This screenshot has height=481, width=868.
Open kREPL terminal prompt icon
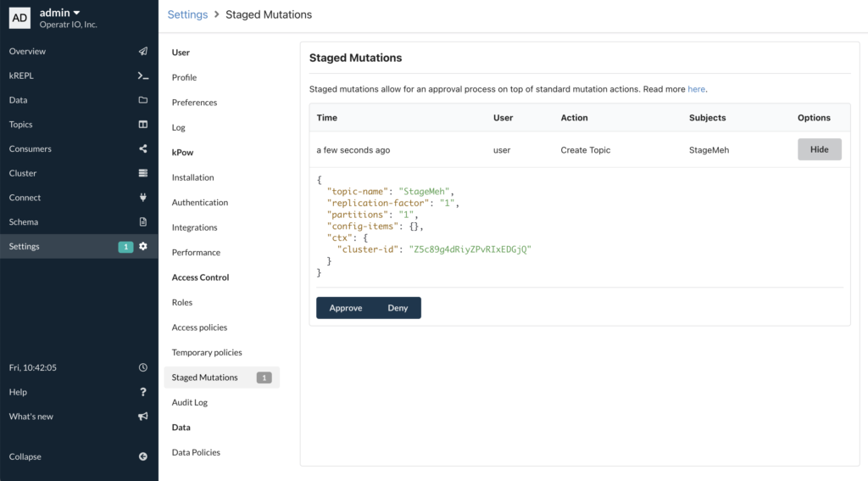click(x=142, y=76)
